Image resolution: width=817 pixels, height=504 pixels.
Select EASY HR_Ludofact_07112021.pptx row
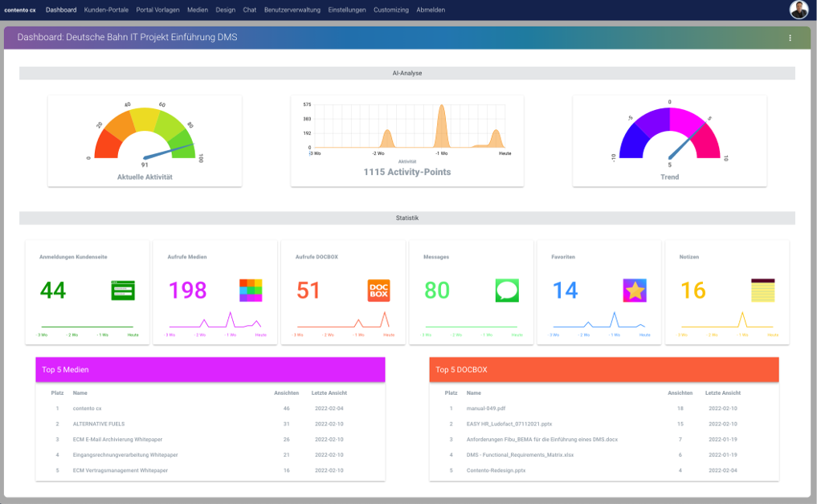(604, 424)
